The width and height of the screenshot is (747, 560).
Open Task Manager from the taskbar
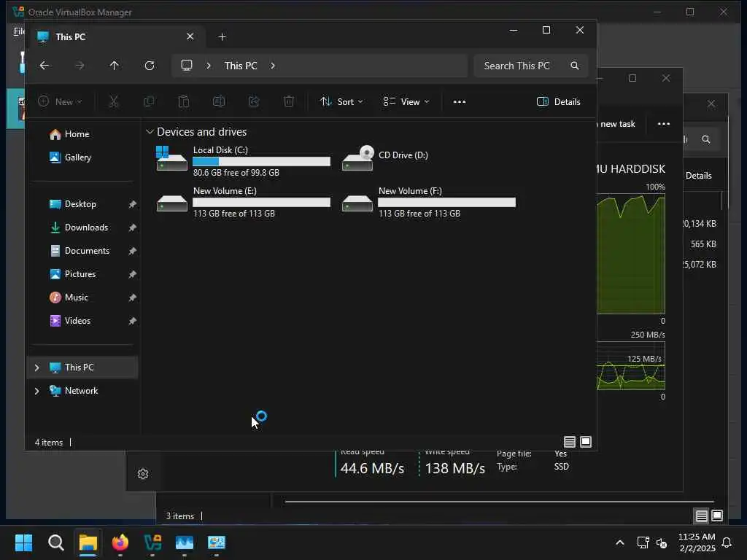pyautogui.click(x=185, y=542)
